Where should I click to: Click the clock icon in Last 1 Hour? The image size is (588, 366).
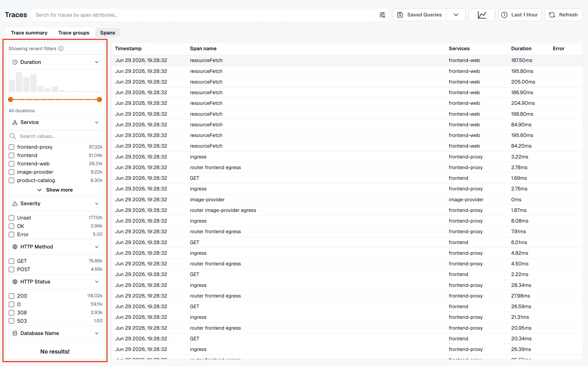coord(504,15)
